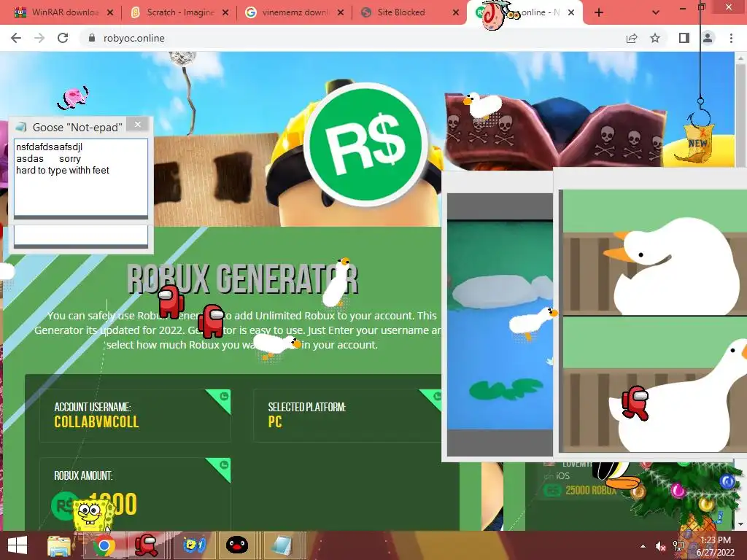The height and width of the screenshot is (560, 747).
Task: Bookmark this page with star
Action: [655, 38]
